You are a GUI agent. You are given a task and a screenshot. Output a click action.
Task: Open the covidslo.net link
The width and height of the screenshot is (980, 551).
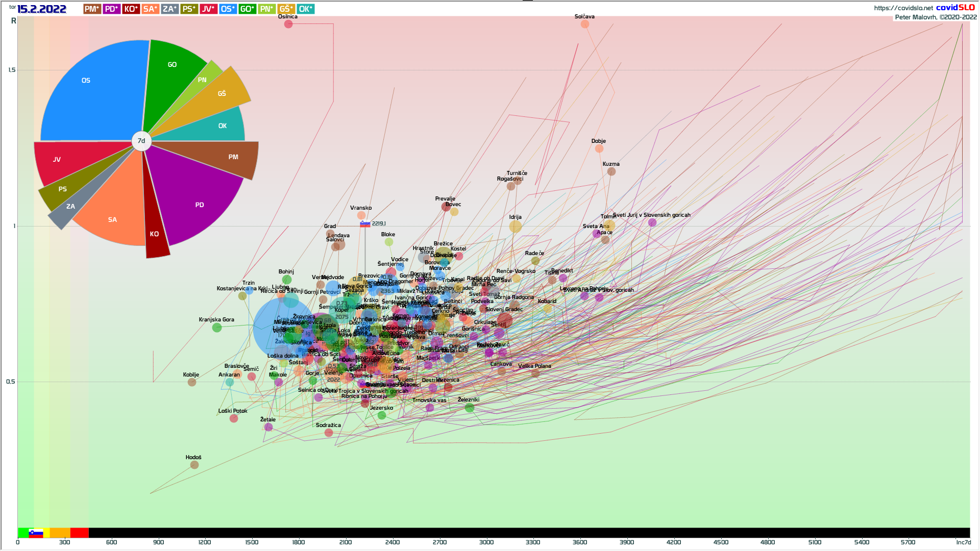pos(903,8)
